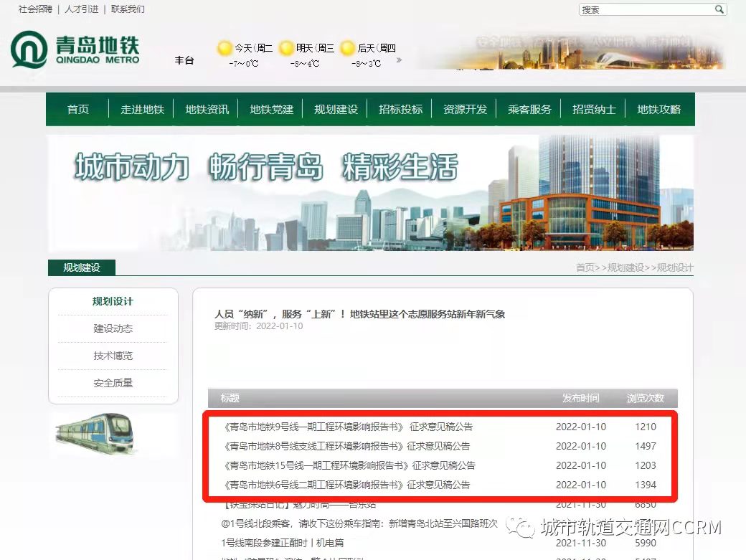Open the 地铁9号线一期工程 announcement link
Image resolution: width=746 pixels, height=560 pixels.
(x=348, y=427)
